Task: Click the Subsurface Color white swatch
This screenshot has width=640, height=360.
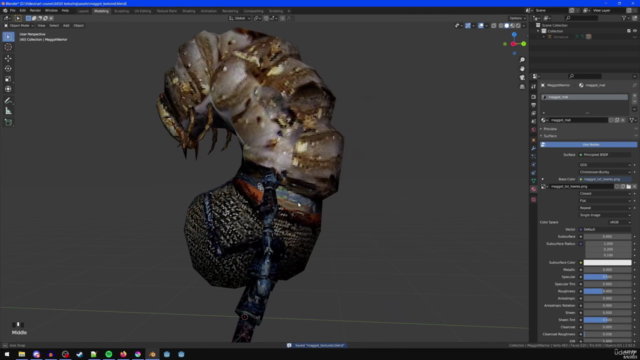Action: pyautogui.click(x=607, y=263)
